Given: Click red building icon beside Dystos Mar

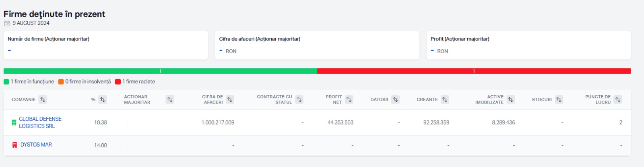Looking at the screenshot, I should click(15, 145).
